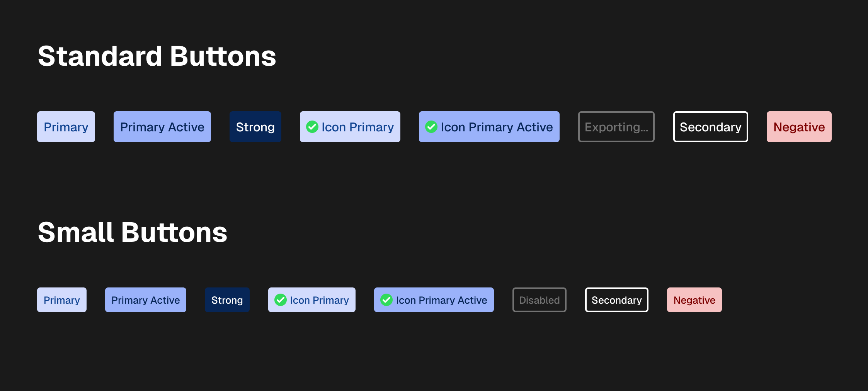
Task: Click the small Icon Primary Active label text
Action: (441, 300)
